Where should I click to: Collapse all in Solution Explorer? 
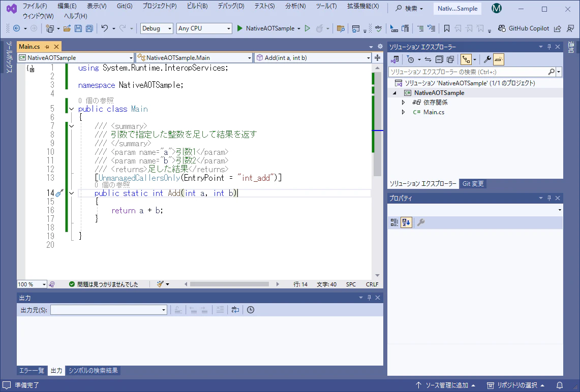(439, 59)
